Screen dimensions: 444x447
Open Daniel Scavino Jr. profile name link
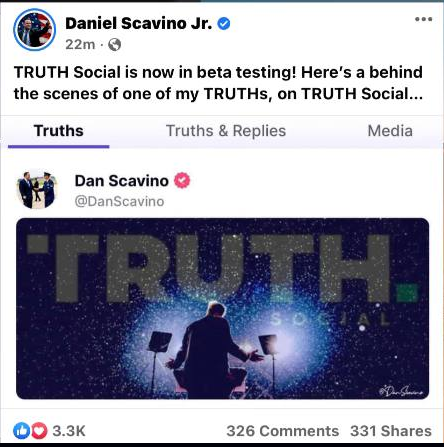click(x=138, y=23)
